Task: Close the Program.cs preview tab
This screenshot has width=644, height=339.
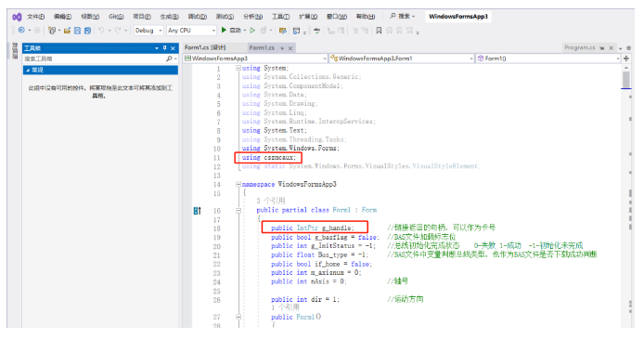Action: point(612,48)
